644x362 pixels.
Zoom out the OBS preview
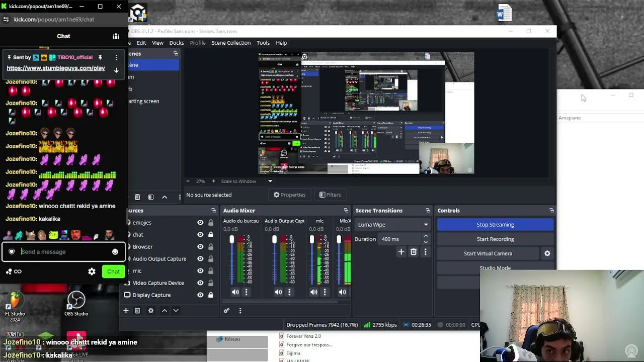pos(188,181)
